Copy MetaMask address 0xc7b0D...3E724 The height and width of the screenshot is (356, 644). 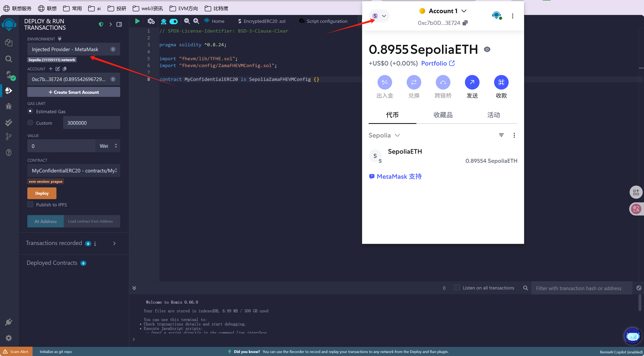465,23
